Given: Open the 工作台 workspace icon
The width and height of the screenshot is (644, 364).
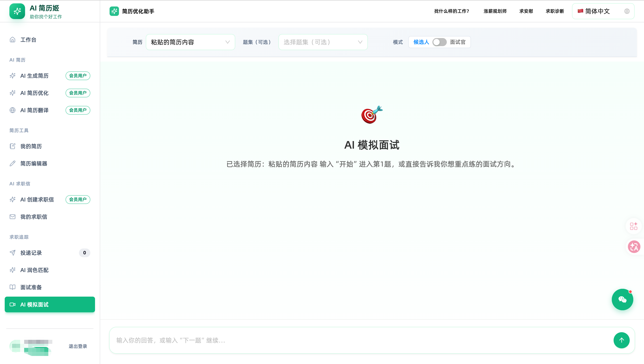Looking at the screenshot, I should (x=13, y=40).
